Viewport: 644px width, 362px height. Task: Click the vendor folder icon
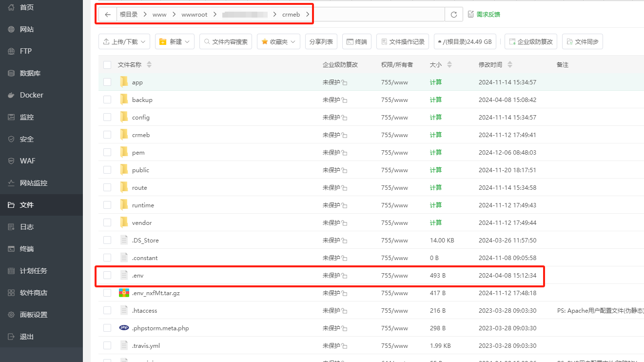click(124, 223)
